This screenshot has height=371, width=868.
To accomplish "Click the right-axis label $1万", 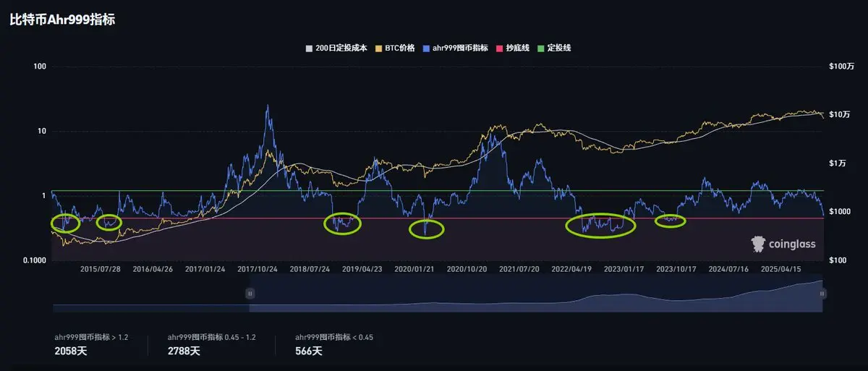I will [838, 163].
